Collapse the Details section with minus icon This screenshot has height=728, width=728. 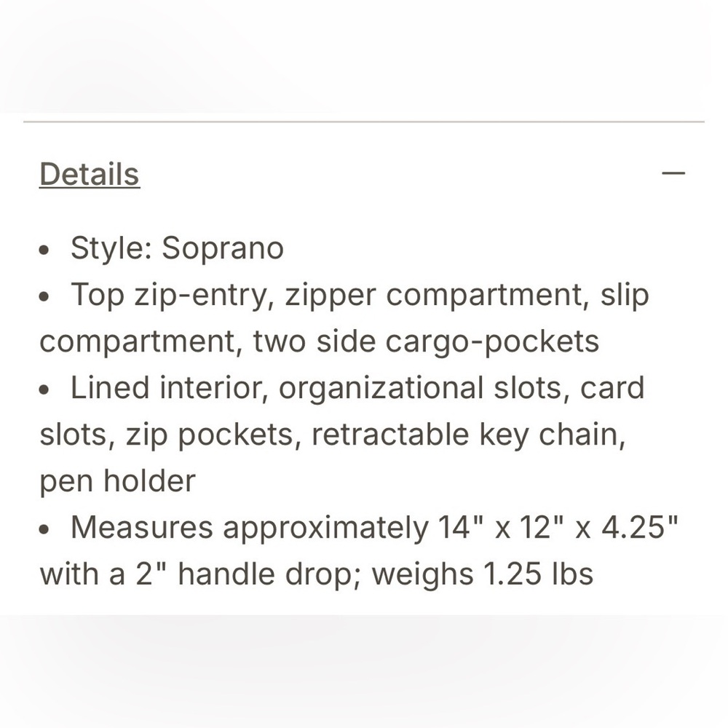(x=674, y=174)
